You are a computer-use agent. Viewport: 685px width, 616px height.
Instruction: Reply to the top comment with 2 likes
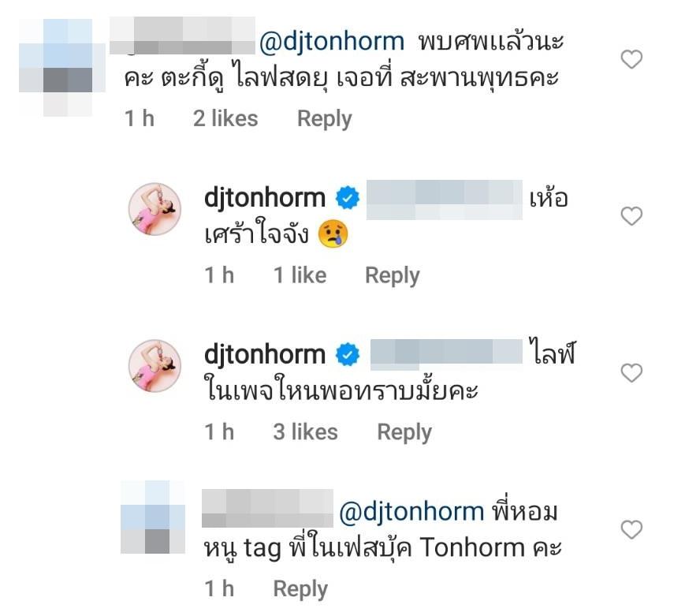point(324,119)
